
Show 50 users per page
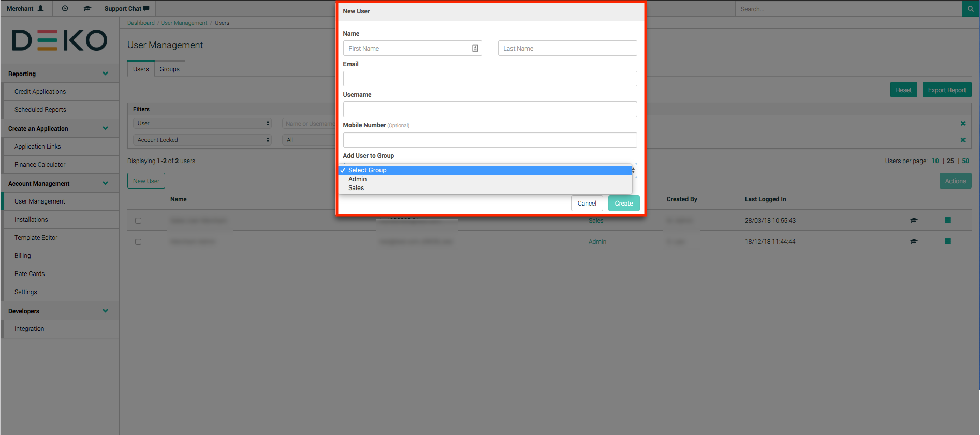pyautogui.click(x=966, y=161)
